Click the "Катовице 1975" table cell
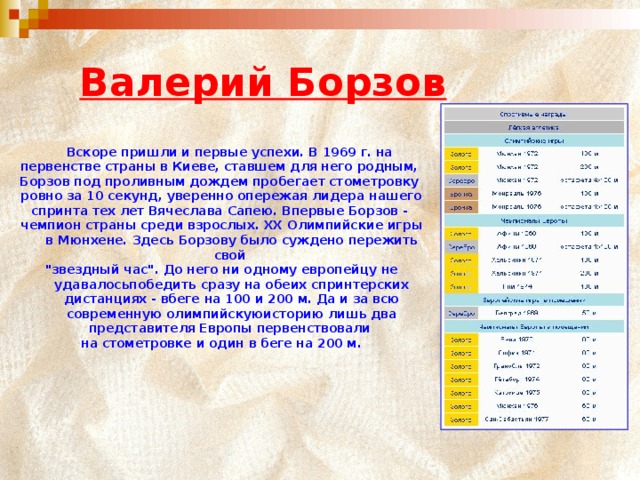 point(517,393)
